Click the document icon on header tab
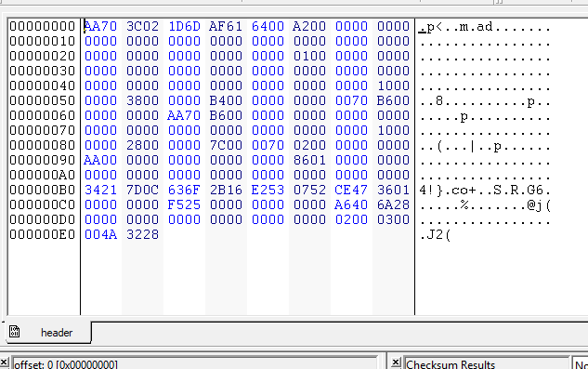Image resolution: width=588 pixels, height=369 pixels. (15, 332)
